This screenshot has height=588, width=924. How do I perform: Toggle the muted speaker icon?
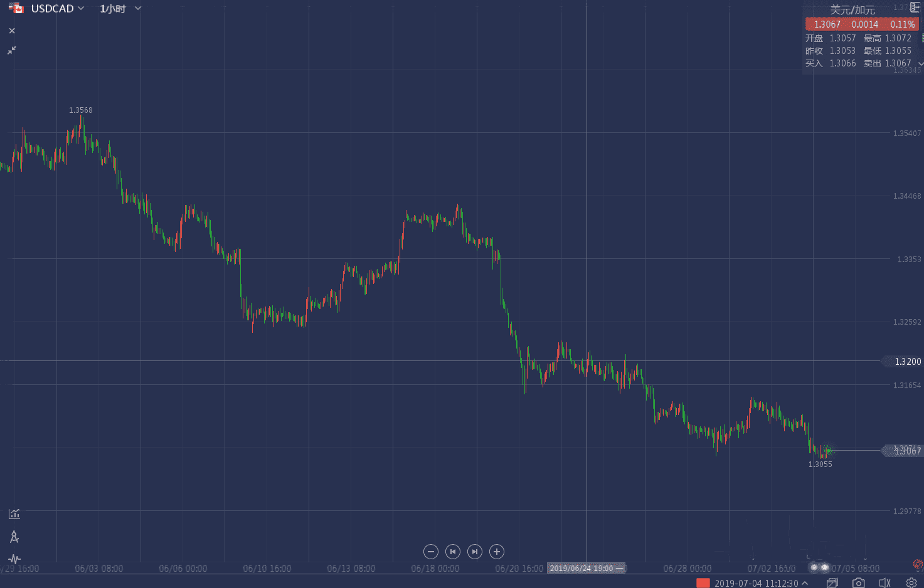click(x=885, y=583)
